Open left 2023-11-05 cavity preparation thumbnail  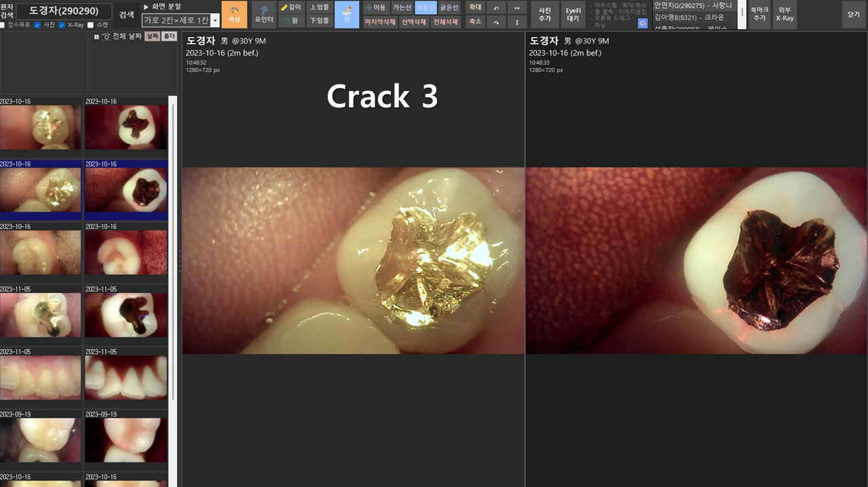pyautogui.click(x=41, y=314)
